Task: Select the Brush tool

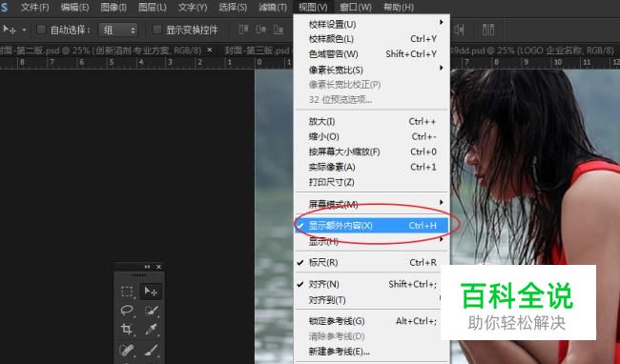Action: pyautogui.click(x=151, y=350)
